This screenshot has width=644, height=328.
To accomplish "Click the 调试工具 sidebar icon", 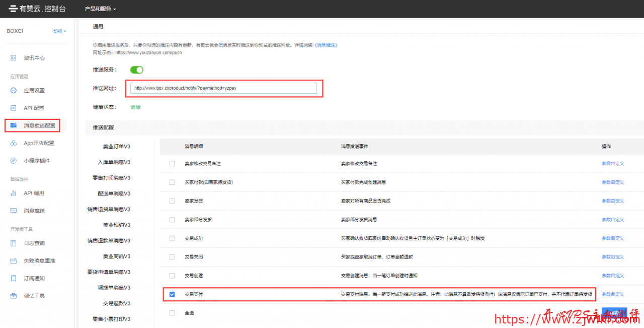I will [12, 296].
